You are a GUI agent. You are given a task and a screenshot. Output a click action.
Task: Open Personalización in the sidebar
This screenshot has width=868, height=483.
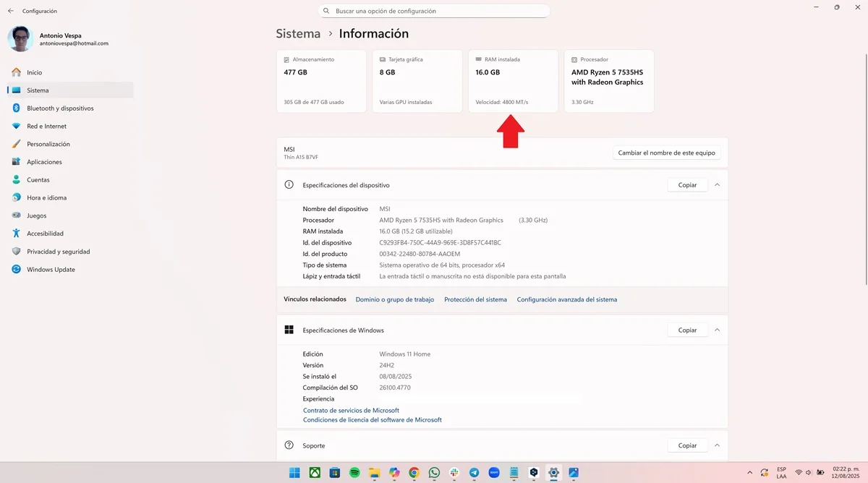click(70, 144)
